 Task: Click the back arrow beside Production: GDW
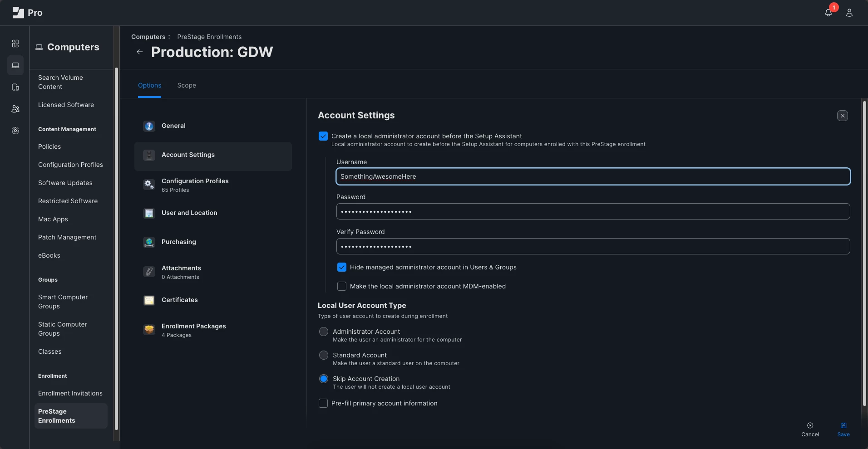coord(140,52)
